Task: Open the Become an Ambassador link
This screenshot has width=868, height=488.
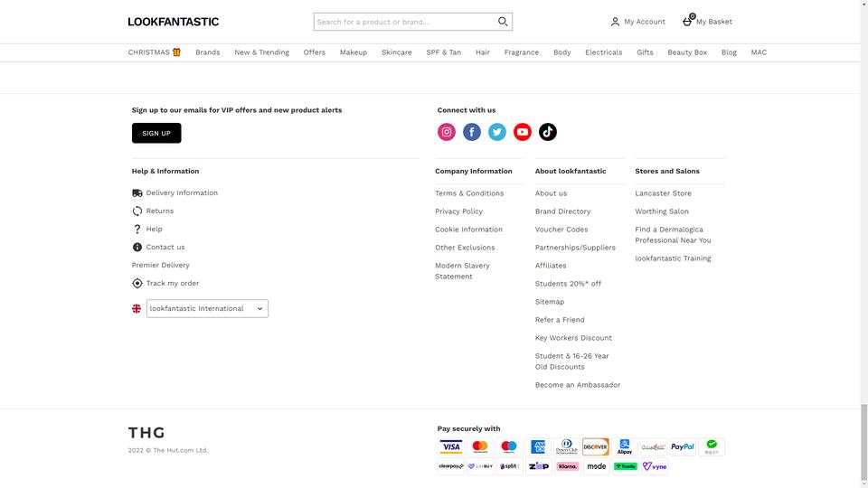Action: [578, 385]
